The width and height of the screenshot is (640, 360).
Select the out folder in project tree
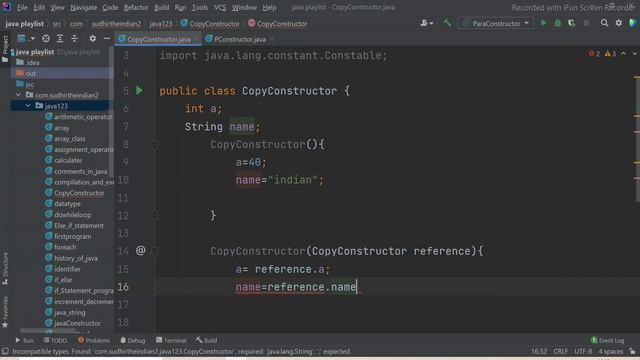pos(62,73)
